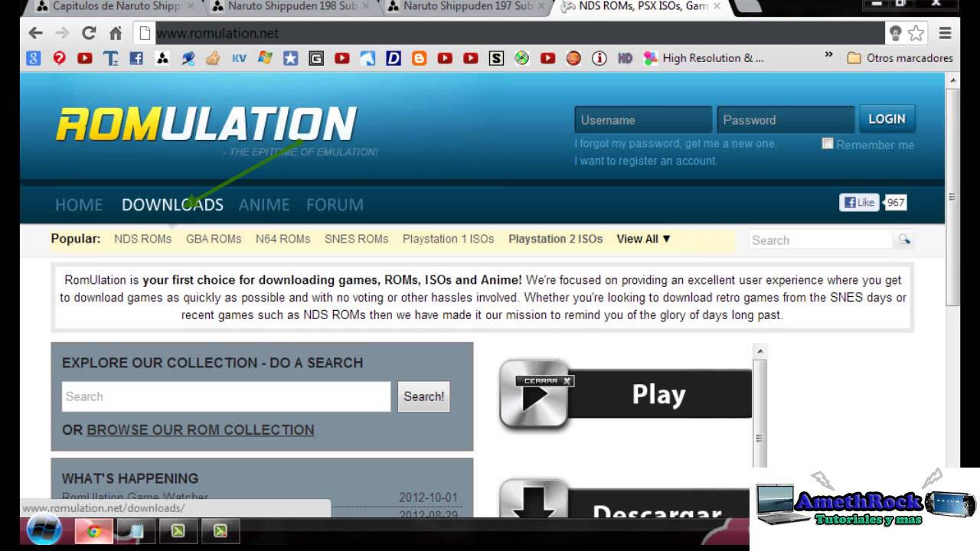Click 'I forgot my password' link
Viewport: 980px width, 551px height.
pyautogui.click(x=675, y=143)
